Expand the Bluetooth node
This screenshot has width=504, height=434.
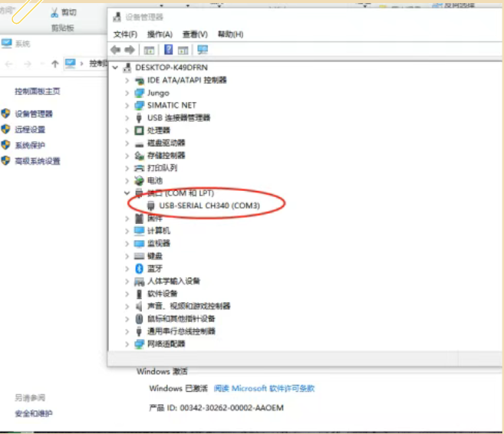127,268
